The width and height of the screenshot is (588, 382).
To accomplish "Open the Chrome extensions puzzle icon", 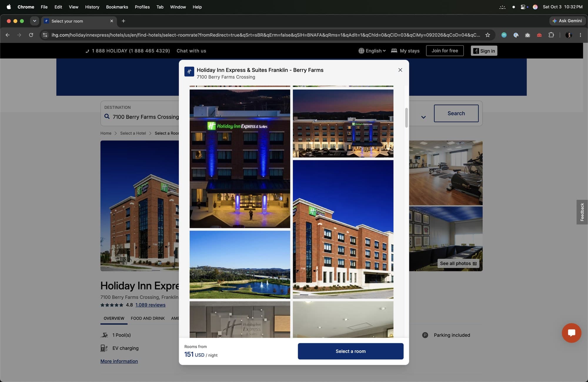I will point(551,35).
